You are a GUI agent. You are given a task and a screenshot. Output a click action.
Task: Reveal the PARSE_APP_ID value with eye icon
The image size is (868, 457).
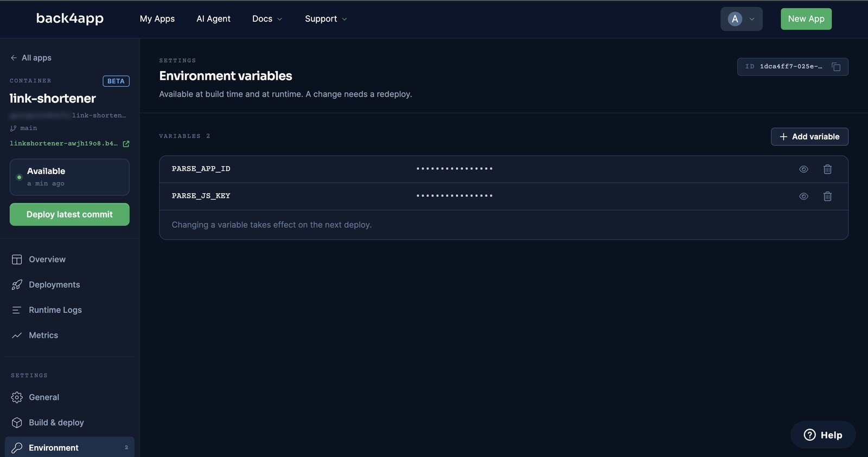click(x=803, y=169)
